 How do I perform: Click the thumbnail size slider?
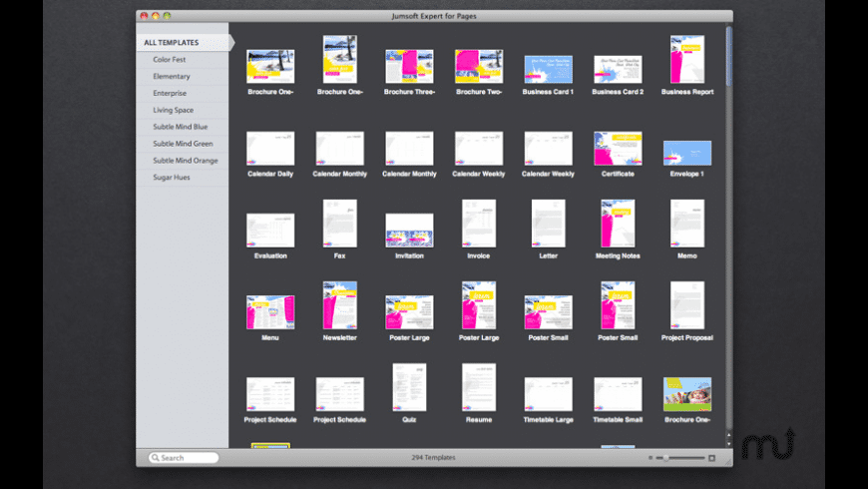[x=680, y=458]
